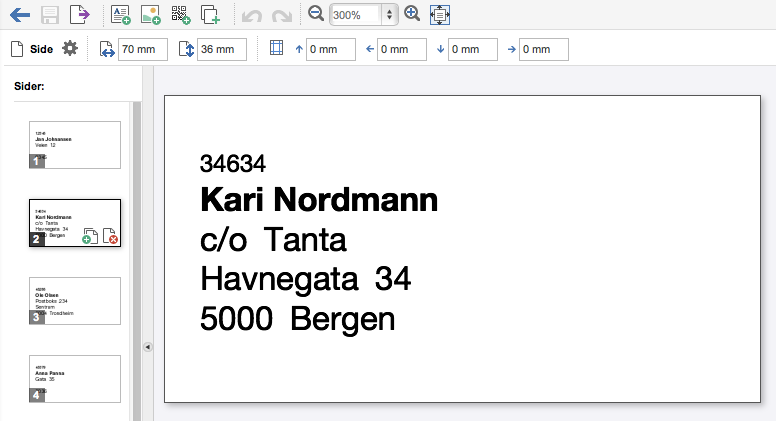Click fit page to window icon
Image resolution: width=776 pixels, height=421 pixels.
[x=440, y=14]
